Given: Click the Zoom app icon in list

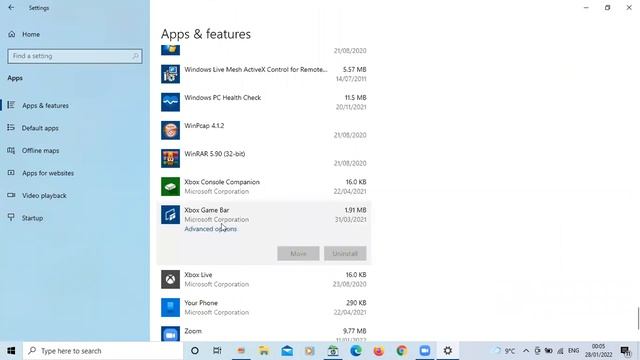Looking at the screenshot, I should [170, 334].
